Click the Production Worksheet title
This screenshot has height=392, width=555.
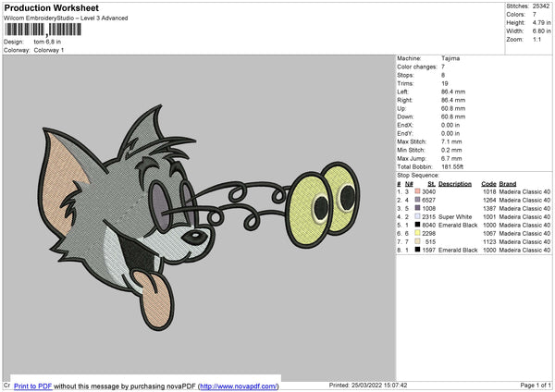(51, 7)
